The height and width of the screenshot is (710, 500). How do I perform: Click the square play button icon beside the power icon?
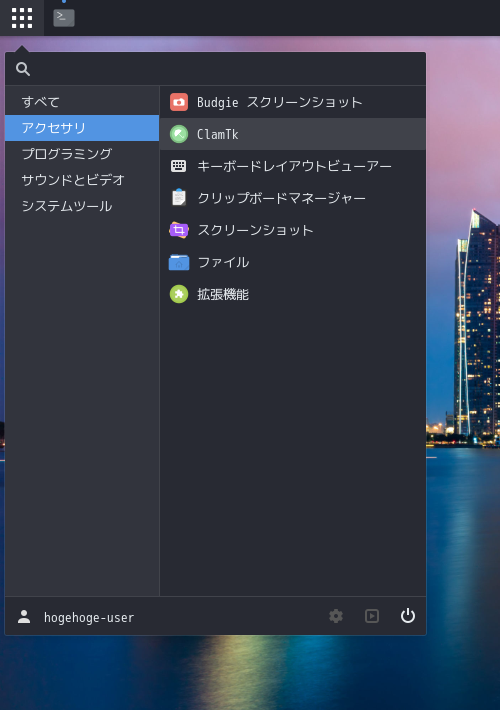coord(372,616)
